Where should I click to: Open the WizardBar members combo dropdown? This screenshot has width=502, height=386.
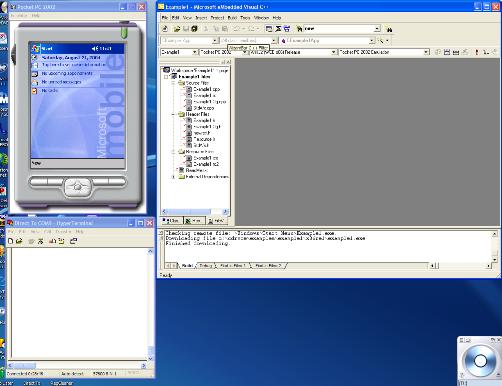372,41
